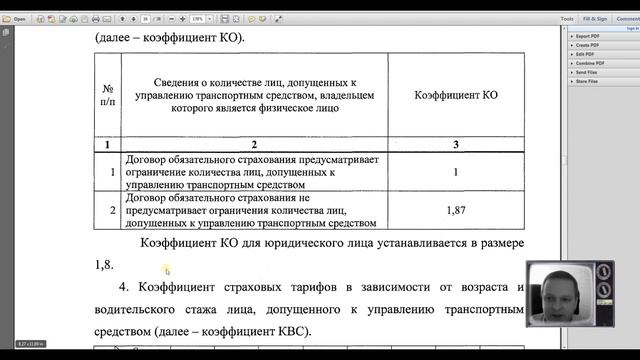Click the page number input field
The image size is (640, 360).
(145, 19)
